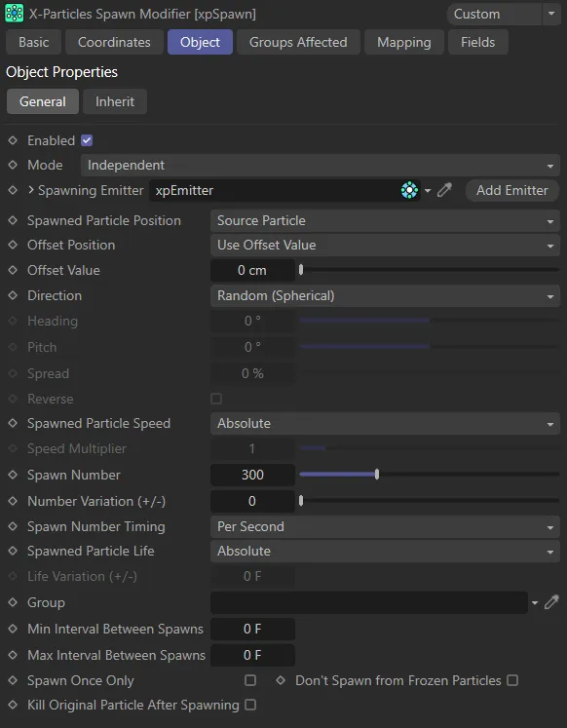This screenshot has width=567, height=728.
Task: Adjust the Offset Value slider
Action: coord(430,270)
